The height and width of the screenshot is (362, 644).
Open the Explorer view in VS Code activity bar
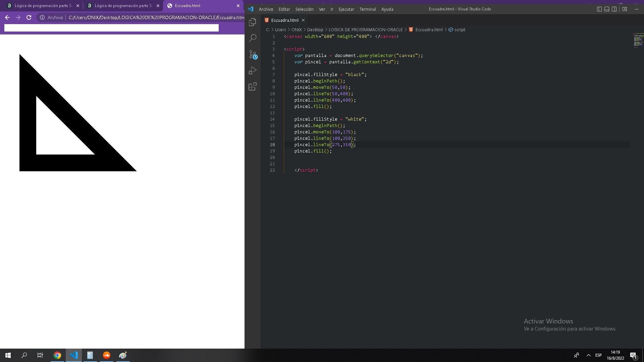(x=253, y=22)
